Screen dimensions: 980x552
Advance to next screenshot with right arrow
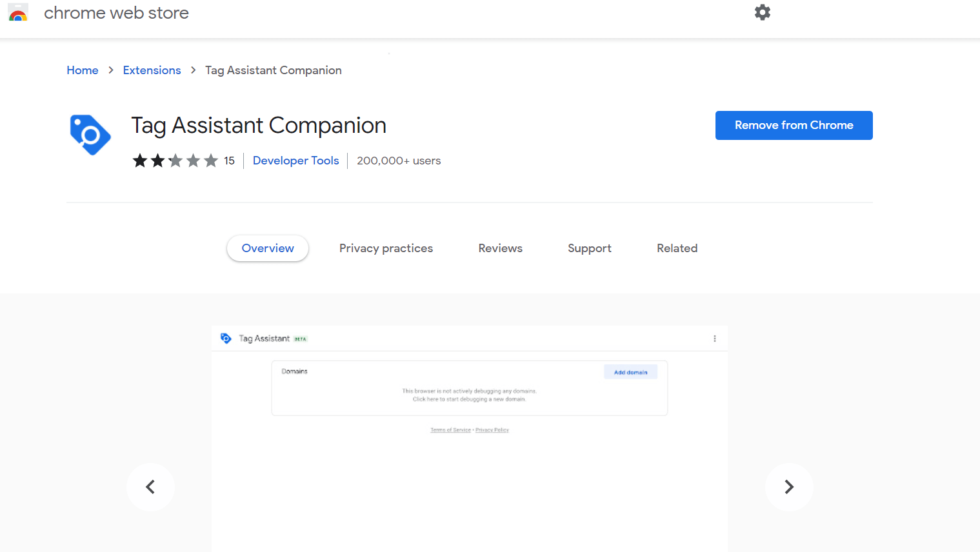point(789,487)
